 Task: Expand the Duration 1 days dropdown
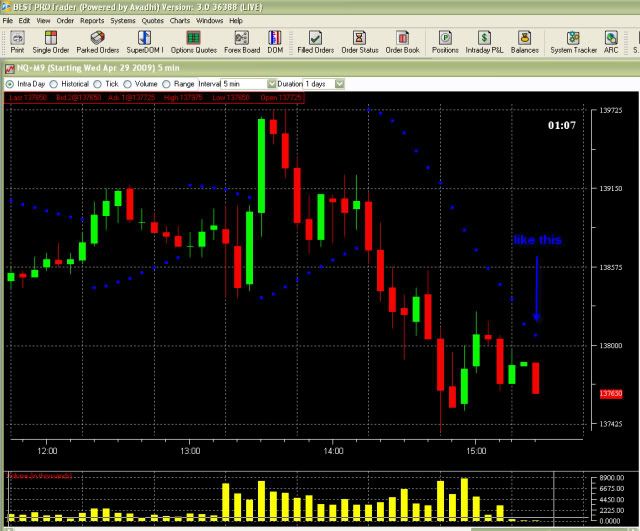click(339, 84)
